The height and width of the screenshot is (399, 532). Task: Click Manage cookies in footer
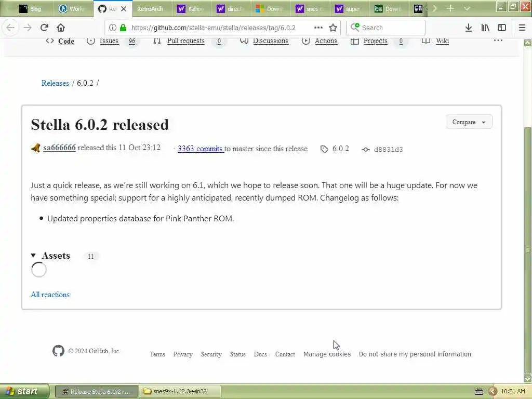point(327,354)
